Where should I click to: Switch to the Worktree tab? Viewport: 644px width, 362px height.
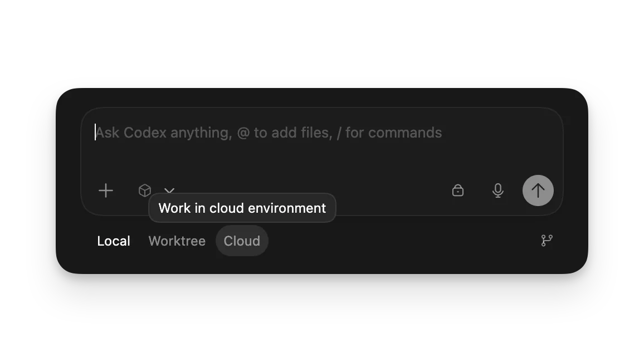tap(177, 241)
